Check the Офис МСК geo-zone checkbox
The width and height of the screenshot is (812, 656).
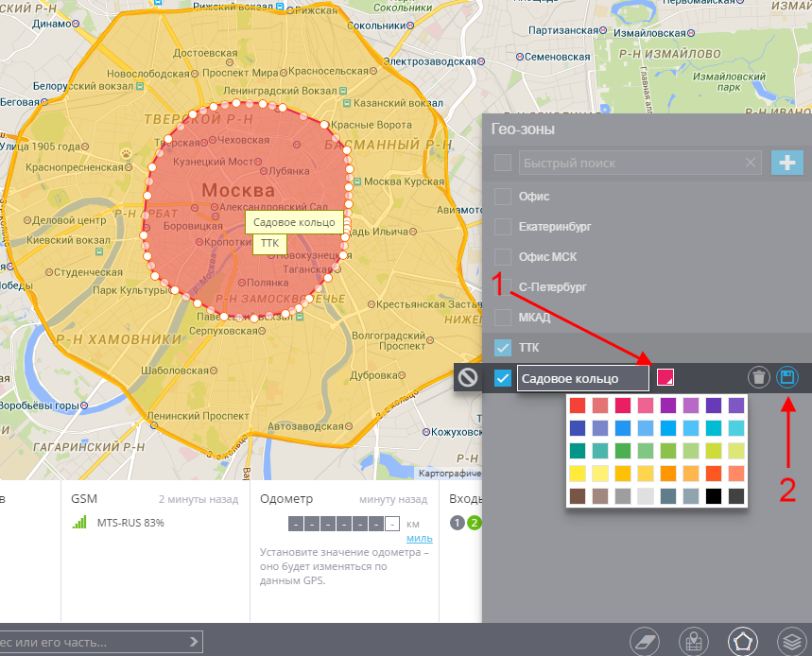pyautogui.click(x=502, y=256)
